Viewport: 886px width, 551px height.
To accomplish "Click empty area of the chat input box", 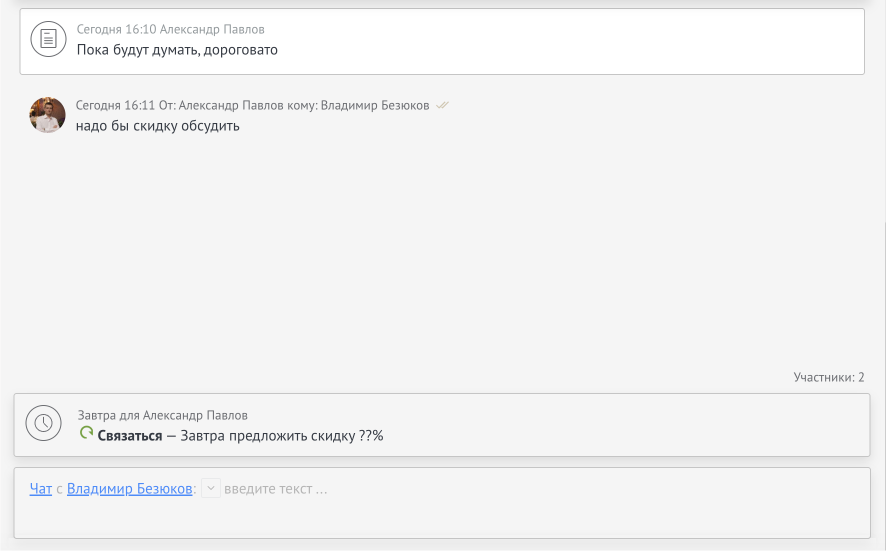I will coord(440,518).
